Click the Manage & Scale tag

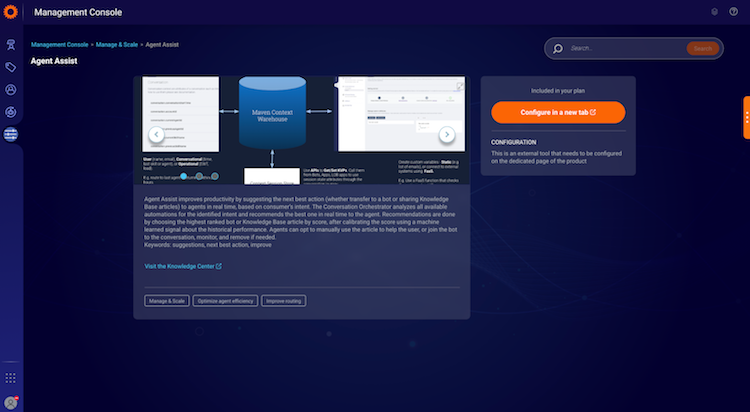[x=167, y=301]
